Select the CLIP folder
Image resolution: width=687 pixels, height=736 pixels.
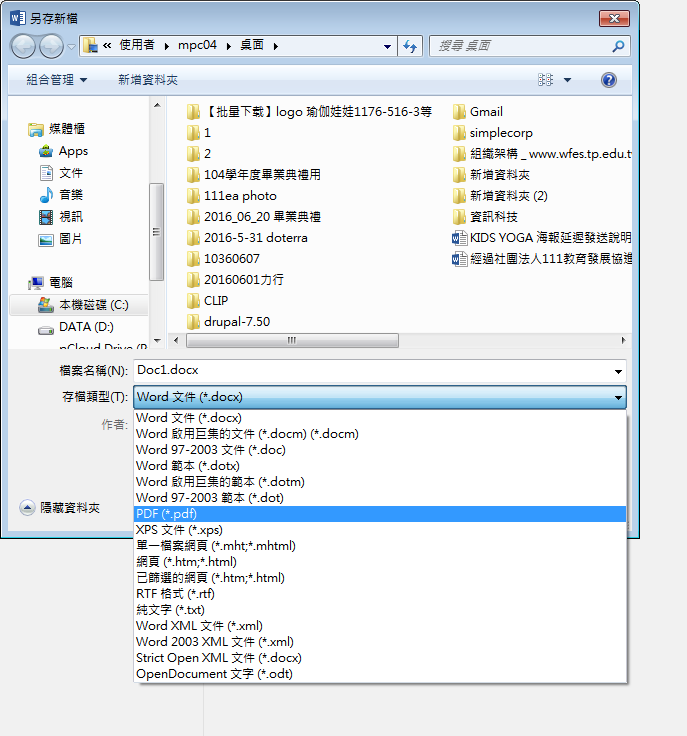(x=207, y=300)
